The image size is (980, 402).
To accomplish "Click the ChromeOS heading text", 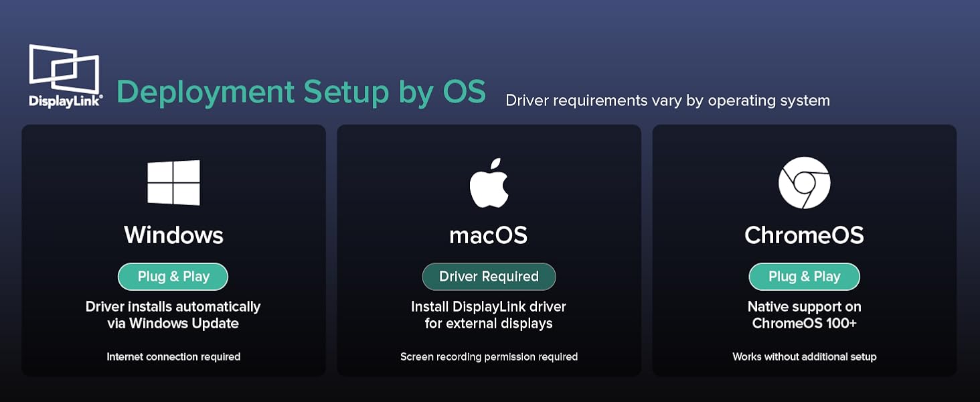I will point(804,235).
